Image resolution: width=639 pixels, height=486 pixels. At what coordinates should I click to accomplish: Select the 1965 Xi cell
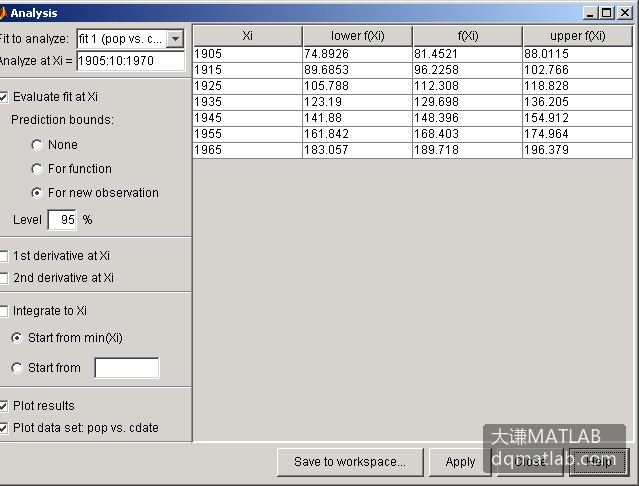coord(247,150)
